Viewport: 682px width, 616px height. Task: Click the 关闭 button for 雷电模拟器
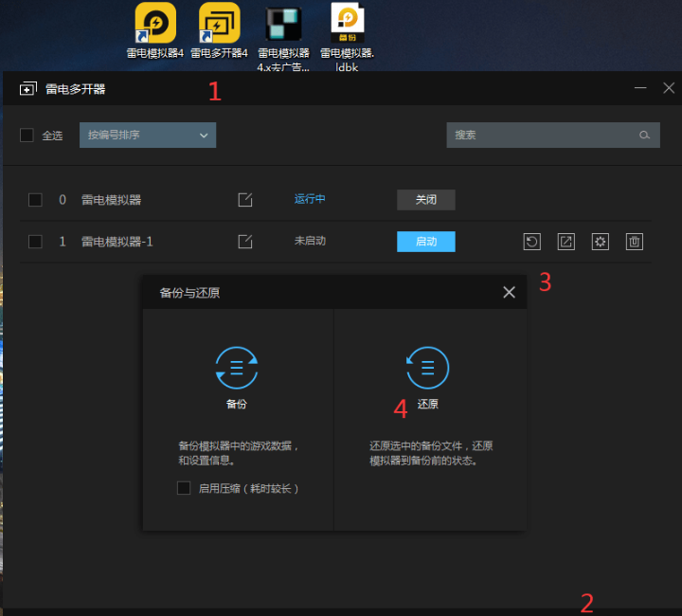coord(425,200)
